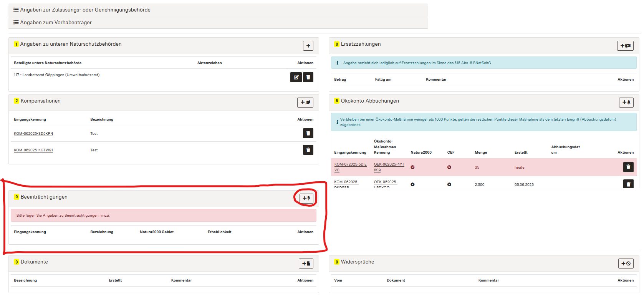
Task: Click CEF status icon in heute row
Action: (x=449, y=167)
